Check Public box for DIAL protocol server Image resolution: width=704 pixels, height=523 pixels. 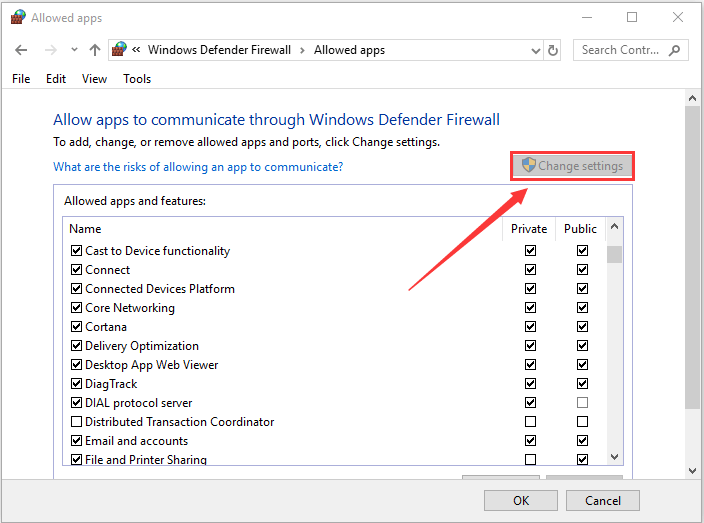(582, 403)
